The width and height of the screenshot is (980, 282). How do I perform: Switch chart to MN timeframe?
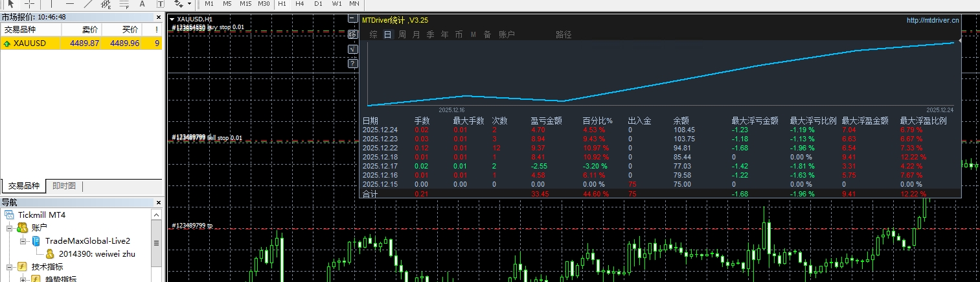click(x=354, y=3)
